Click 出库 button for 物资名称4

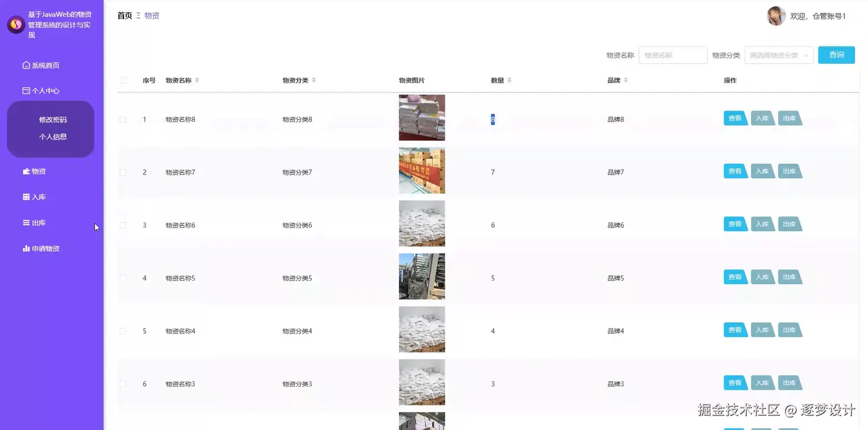coord(789,330)
